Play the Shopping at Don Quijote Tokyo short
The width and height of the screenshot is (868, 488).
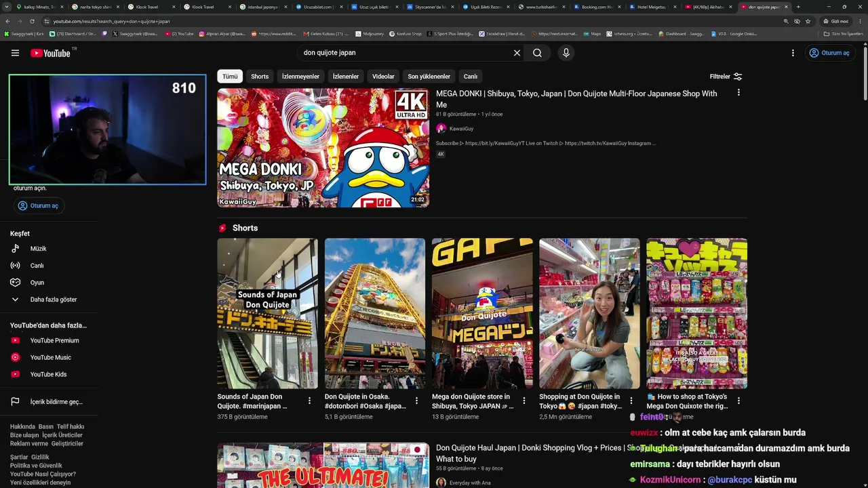(589, 313)
